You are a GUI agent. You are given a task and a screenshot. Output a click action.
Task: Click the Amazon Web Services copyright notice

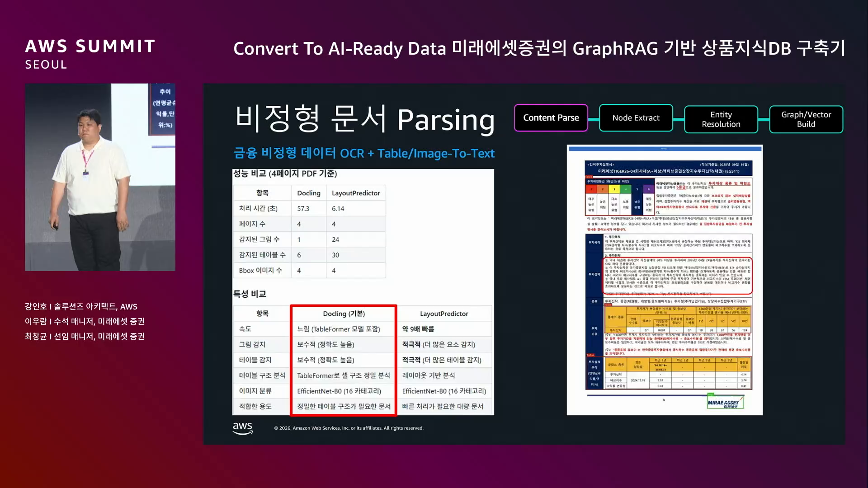pyautogui.click(x=349, y=428)
